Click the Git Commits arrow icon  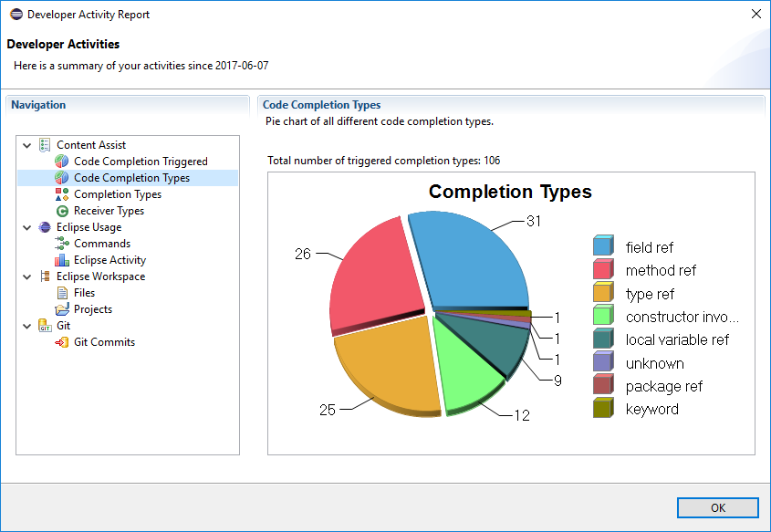61,342
